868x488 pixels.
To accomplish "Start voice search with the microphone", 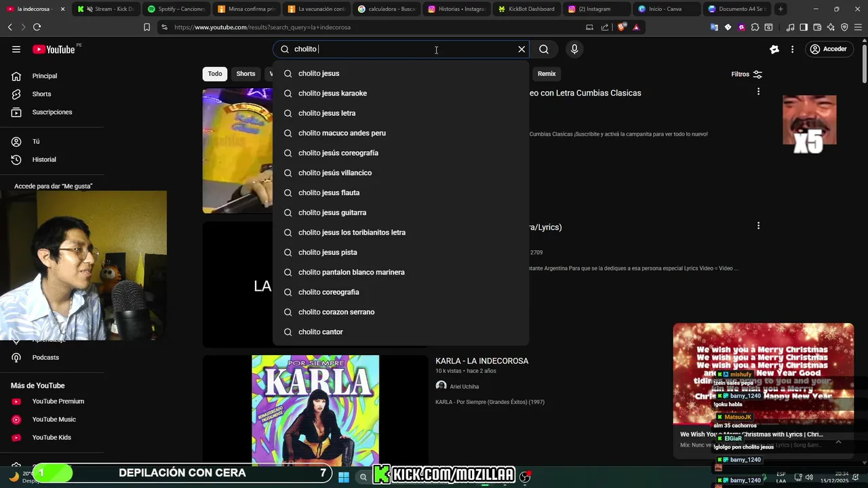I will [574, 49].
